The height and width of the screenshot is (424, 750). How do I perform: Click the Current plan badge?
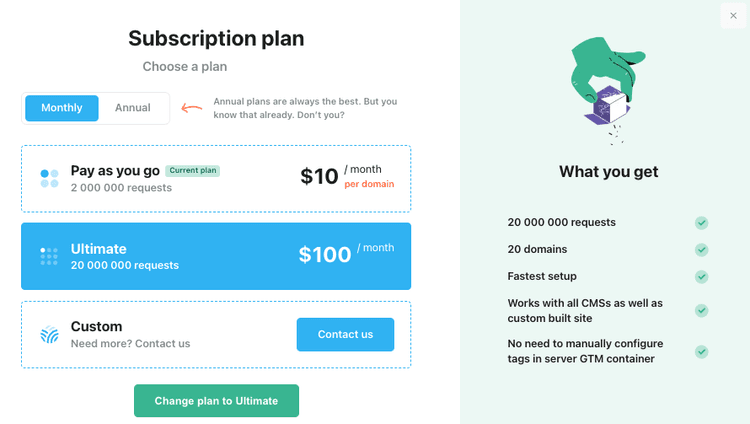pos(192,171)
